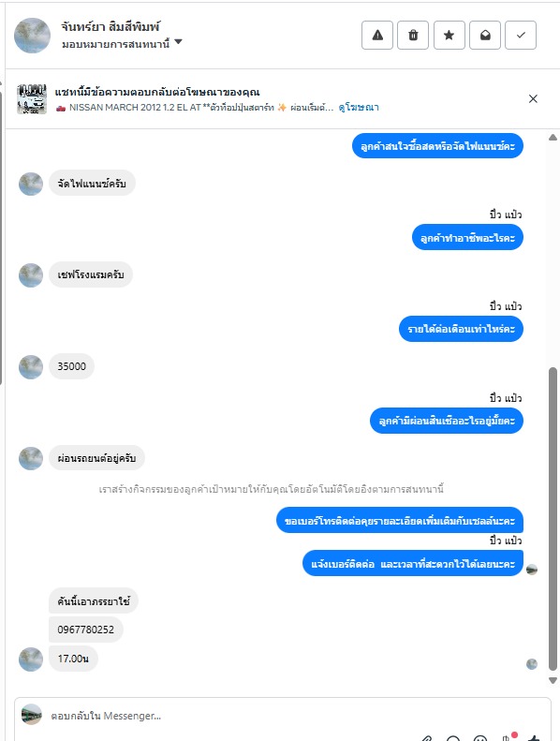Mark conversation as spam using warning icon
The height and width of the screenshot is (741, 560).
click(x=377, y=36)
